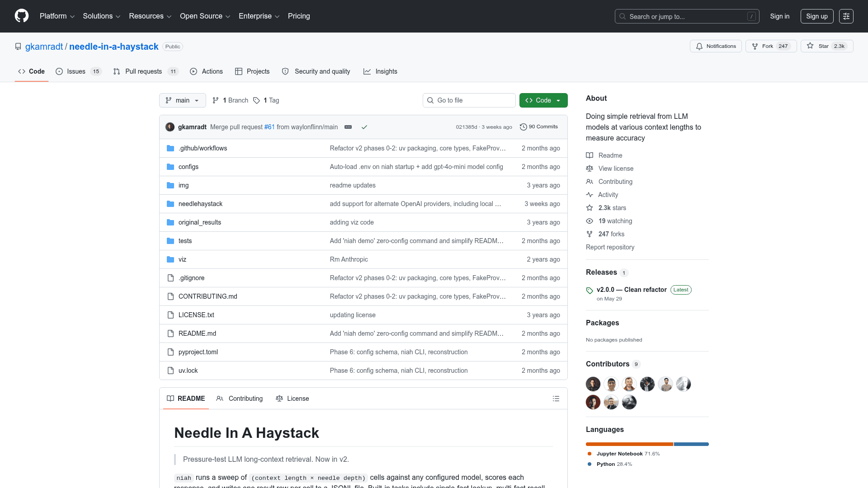
Task: Star the needle-in-a-haystack repository
Action: (827, 46)
